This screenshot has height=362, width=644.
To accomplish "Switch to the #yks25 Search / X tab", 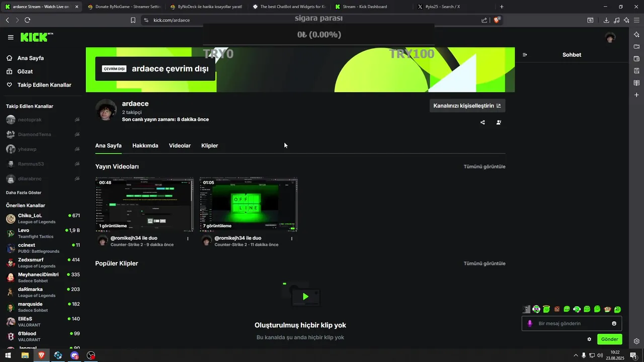I will point(453,7).
